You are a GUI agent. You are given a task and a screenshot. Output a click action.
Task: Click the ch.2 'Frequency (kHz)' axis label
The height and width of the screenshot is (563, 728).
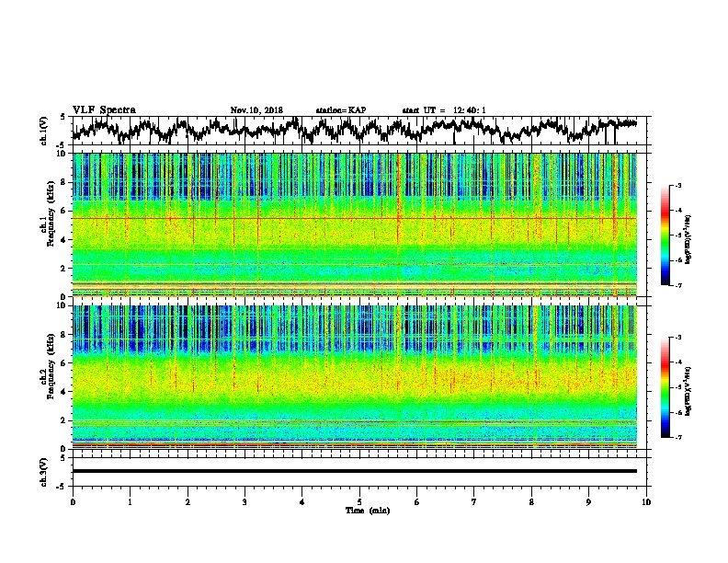[x=51, y=366]
